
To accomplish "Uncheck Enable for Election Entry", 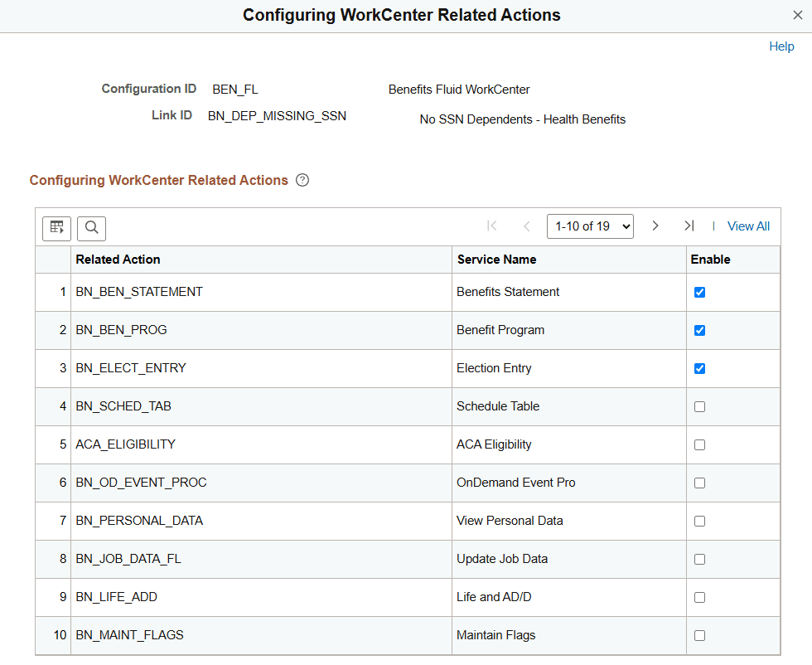I will [699, 368].
